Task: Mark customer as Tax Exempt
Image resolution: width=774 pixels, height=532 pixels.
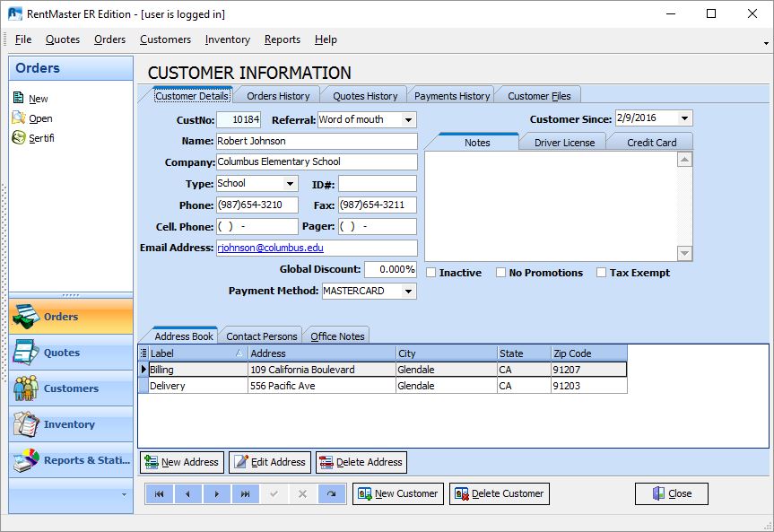Action: [602, 273]
